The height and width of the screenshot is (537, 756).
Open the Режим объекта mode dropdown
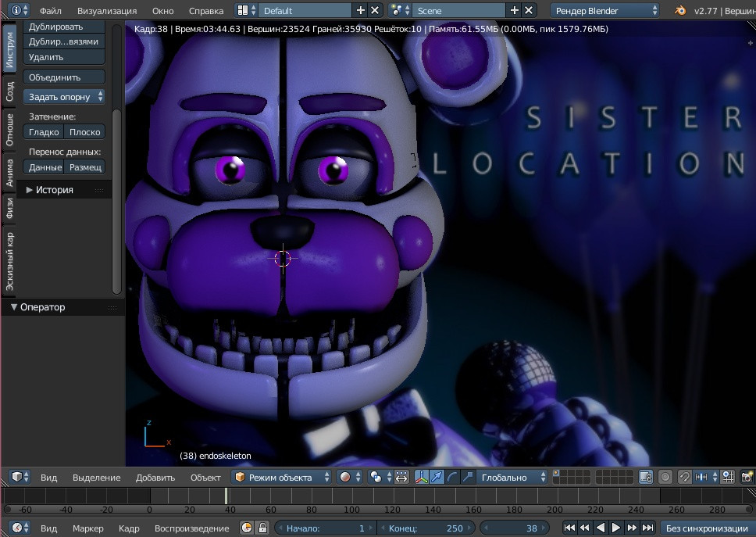click(282, 477)
